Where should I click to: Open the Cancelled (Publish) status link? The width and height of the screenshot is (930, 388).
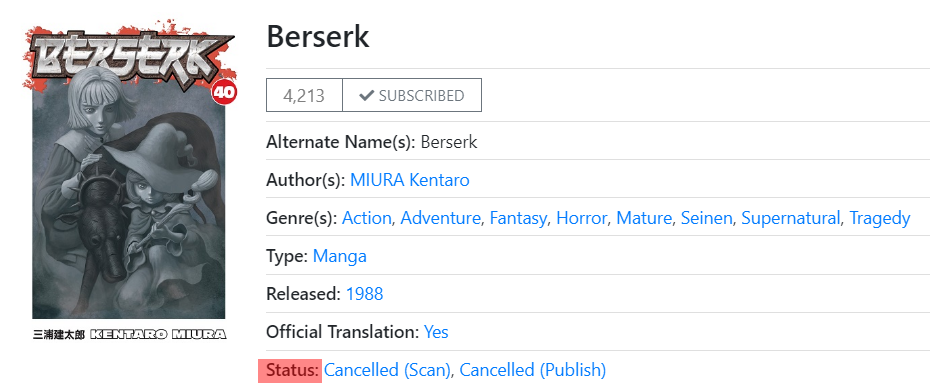533,370
